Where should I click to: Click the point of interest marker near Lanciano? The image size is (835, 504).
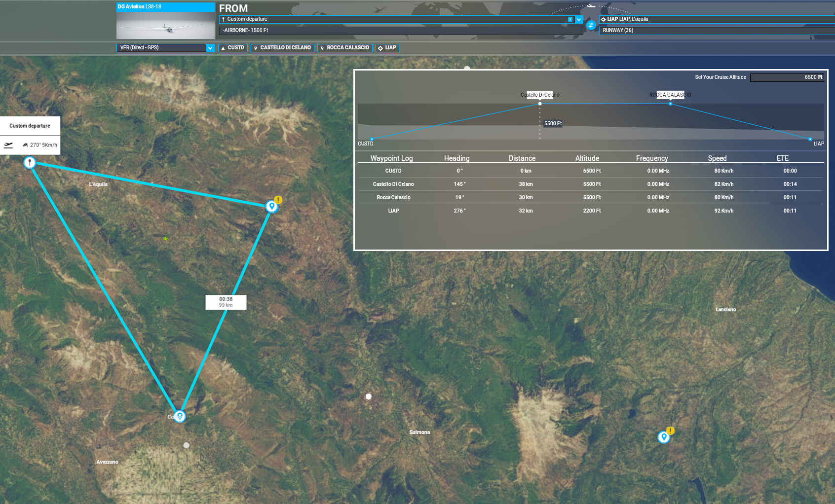pos(664,437)
